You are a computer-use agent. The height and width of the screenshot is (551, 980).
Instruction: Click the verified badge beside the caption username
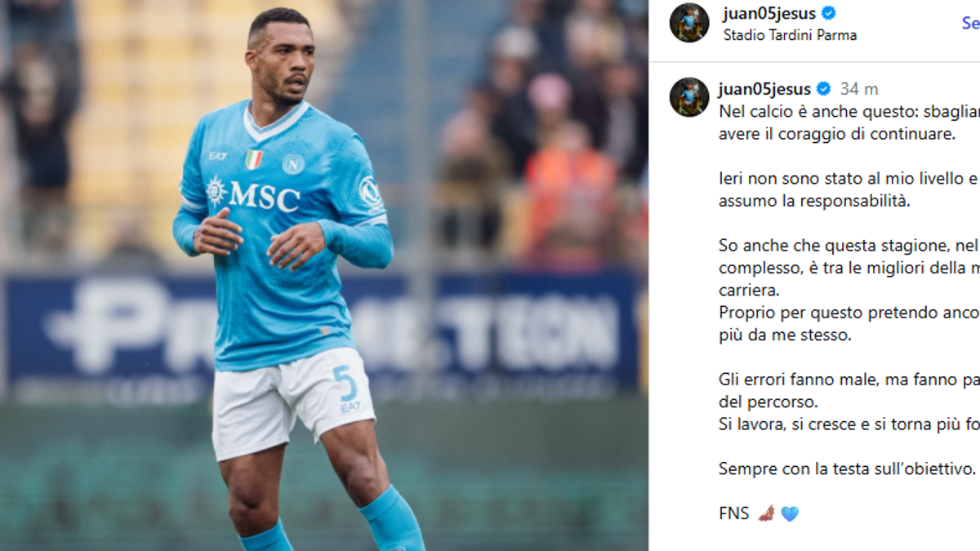823,89
